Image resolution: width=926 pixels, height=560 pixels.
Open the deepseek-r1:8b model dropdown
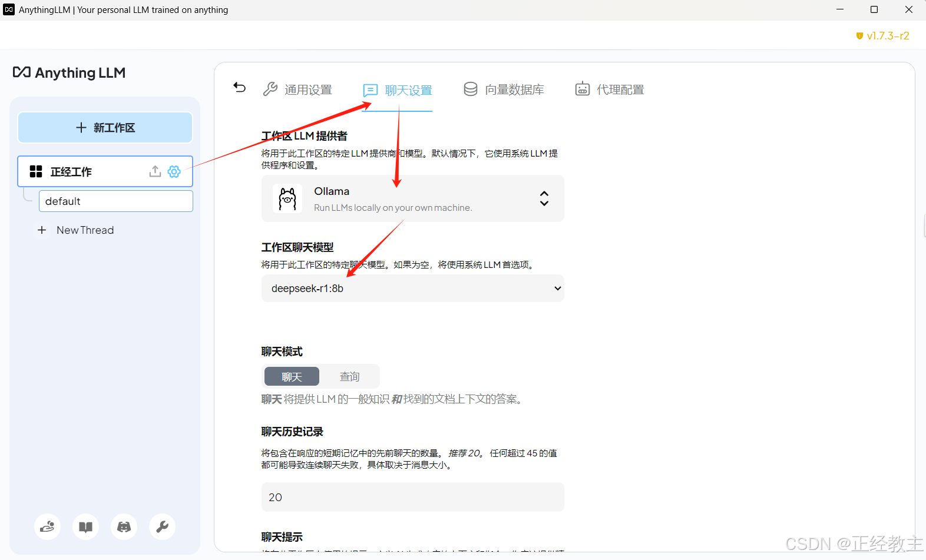point(413,289)
